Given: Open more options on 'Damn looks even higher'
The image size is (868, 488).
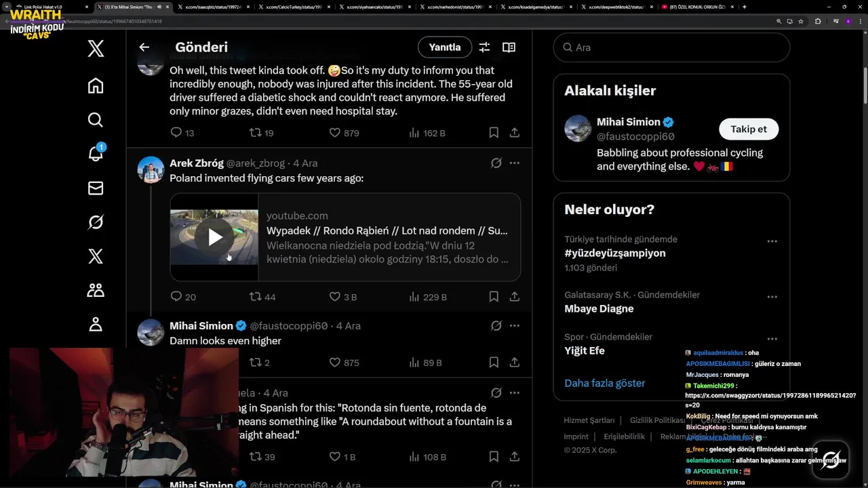Looking at the screenshot, I should pyautogui.click(x=515, y=325).
